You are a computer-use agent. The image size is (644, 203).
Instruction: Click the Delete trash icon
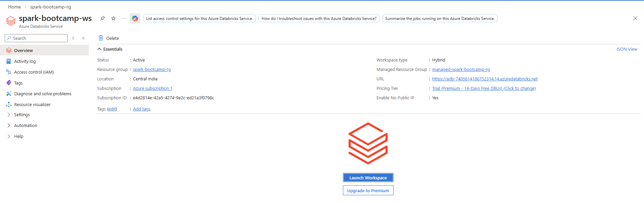click(x=101, y=38)
